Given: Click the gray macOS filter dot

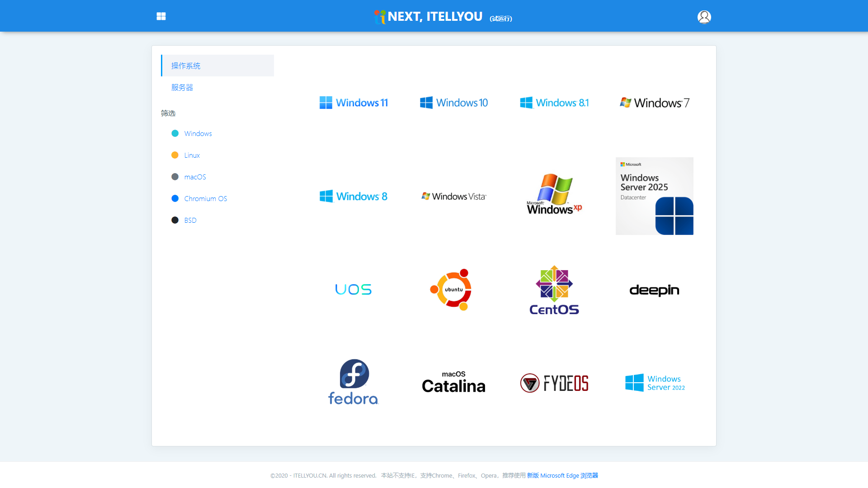Looking at the screenshot, I should [175, 177].
